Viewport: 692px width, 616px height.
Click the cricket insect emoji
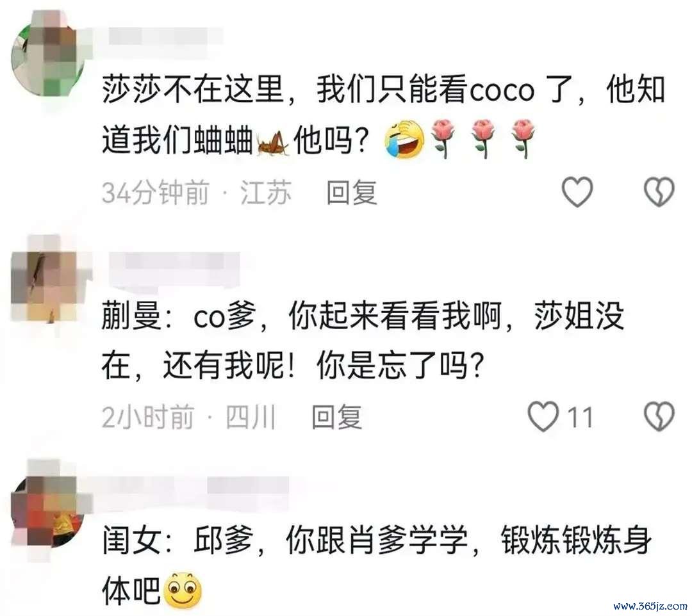coord(273,142)
